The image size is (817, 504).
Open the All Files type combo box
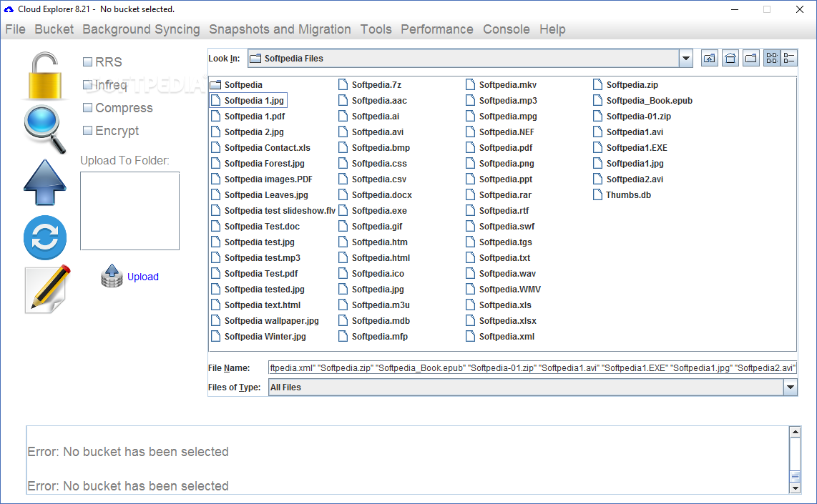(532, 387)
